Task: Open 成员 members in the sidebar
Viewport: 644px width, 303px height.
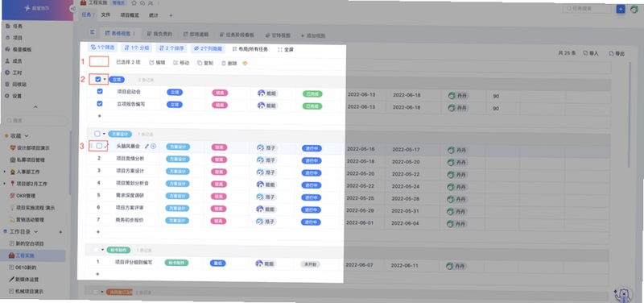Action: tap(14, 61)
